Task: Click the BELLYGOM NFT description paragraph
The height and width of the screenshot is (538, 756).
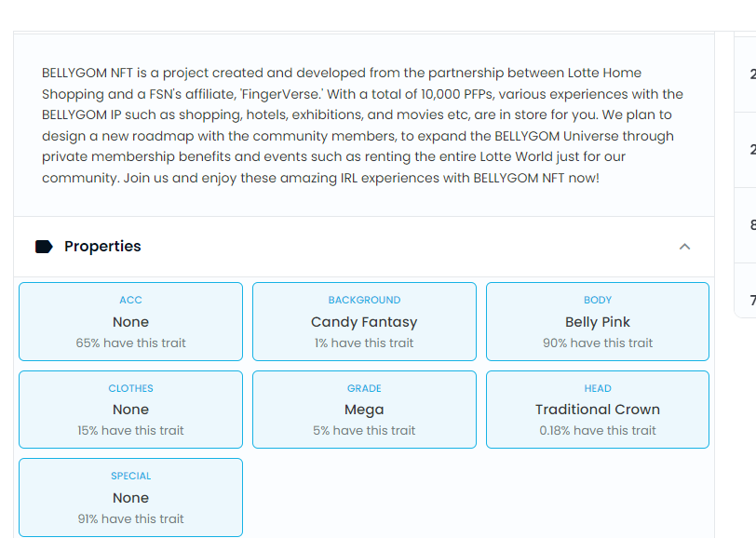Action: click(362, 126)
